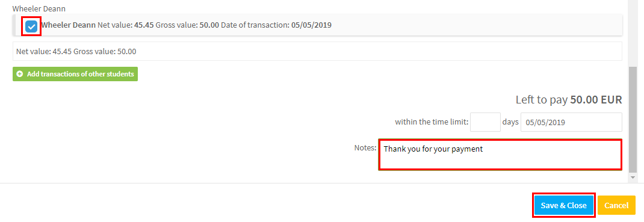The image size is (644, 222).
Task: Click into the Notes text area
Action: 500,154
